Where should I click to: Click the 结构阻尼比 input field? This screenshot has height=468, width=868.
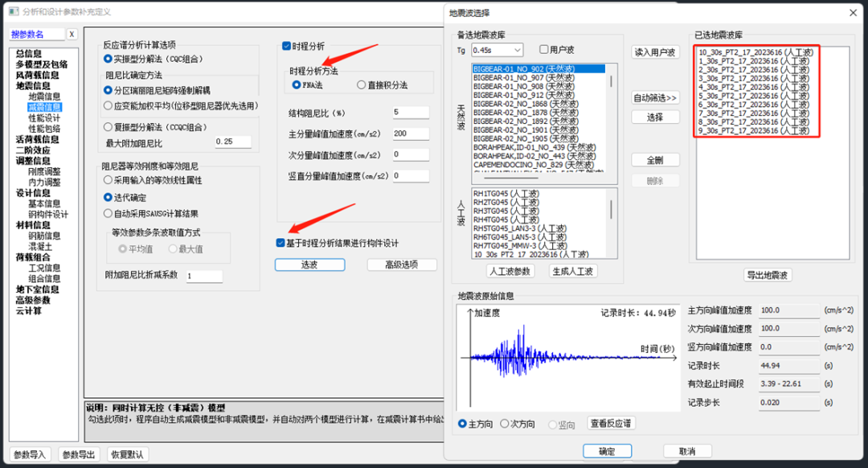point(411,112)
